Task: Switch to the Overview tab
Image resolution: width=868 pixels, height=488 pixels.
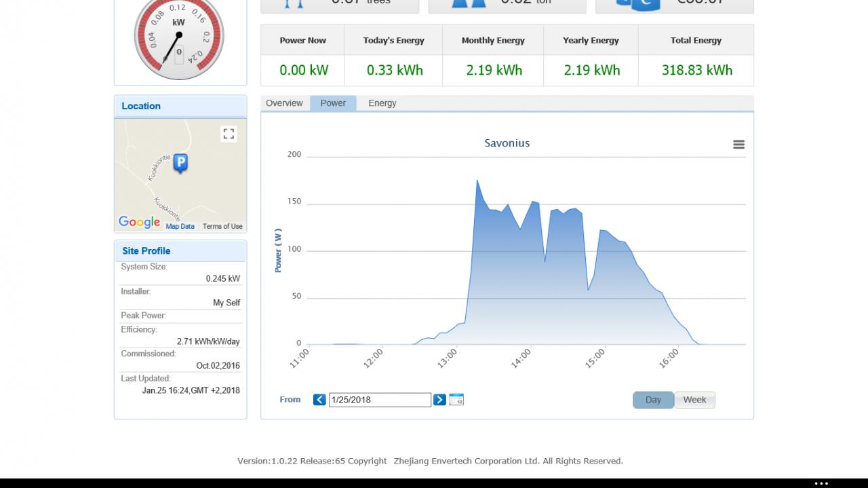Action: tap(284, 103)
